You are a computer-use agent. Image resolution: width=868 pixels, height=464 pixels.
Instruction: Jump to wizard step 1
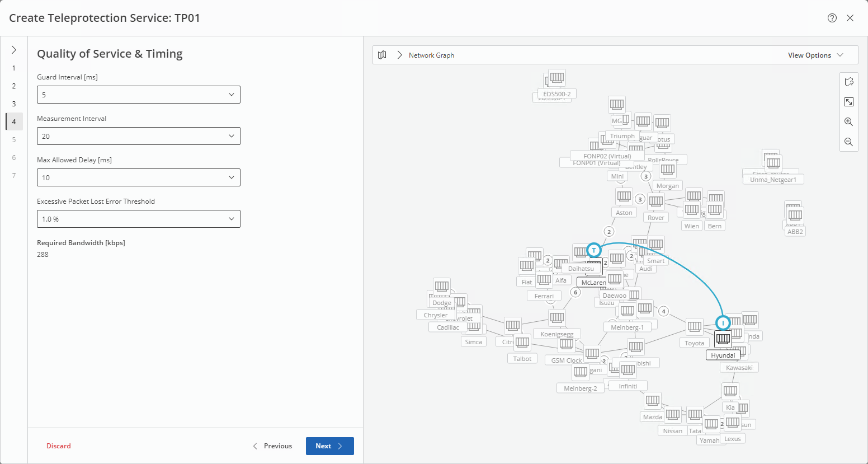pos(14,68)
